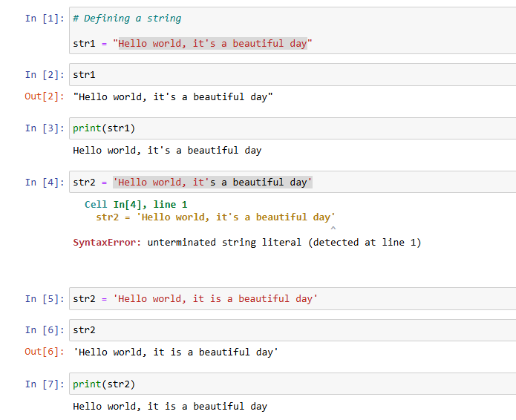516x420 pixels.
Task: Click the In [1] prompt label
Action: pos(45,19)
